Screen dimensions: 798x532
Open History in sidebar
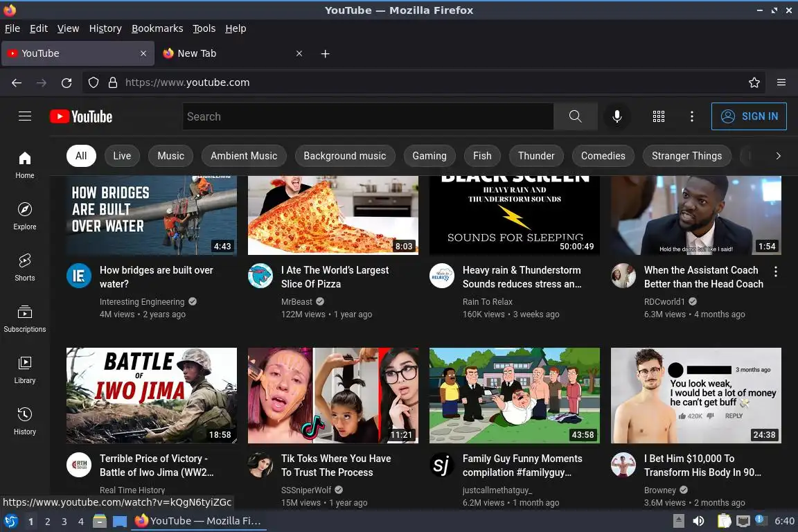[25, 422]
